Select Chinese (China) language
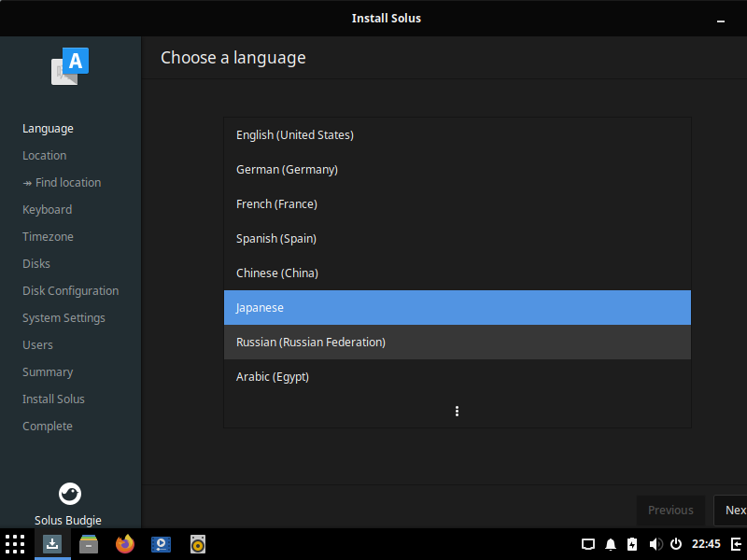The height and width of the screenshot is (560, 747). [458, 273]
